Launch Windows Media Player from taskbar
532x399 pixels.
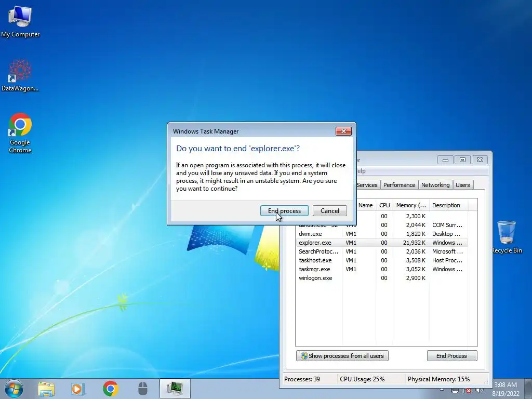pyautogui.click(x=78, y=389)
